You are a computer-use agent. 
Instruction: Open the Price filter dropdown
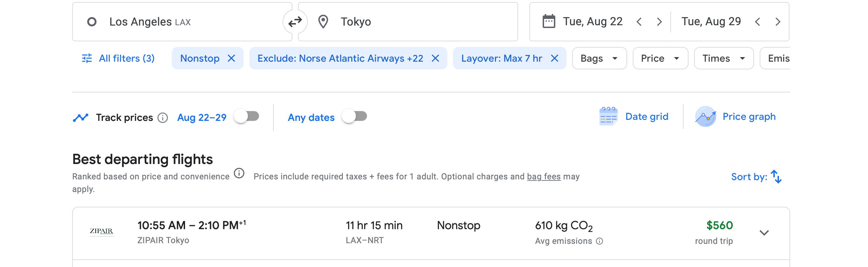point(660,58)
